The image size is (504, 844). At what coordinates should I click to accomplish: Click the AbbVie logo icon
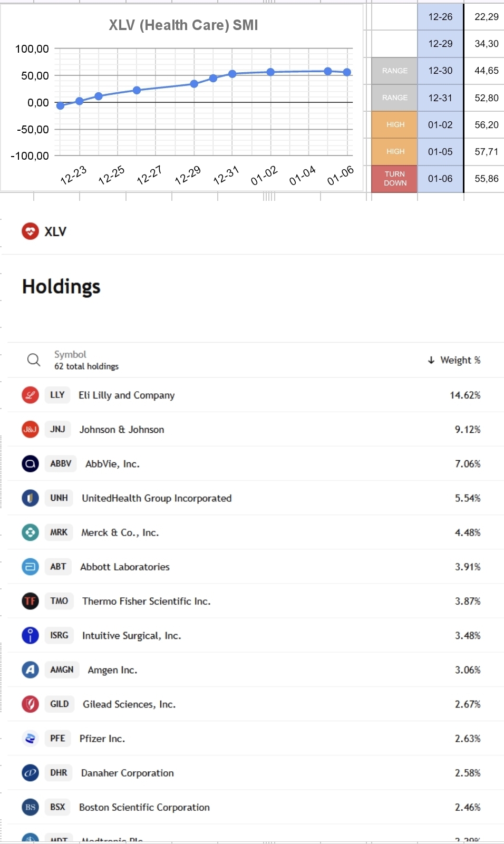point(30,463)
